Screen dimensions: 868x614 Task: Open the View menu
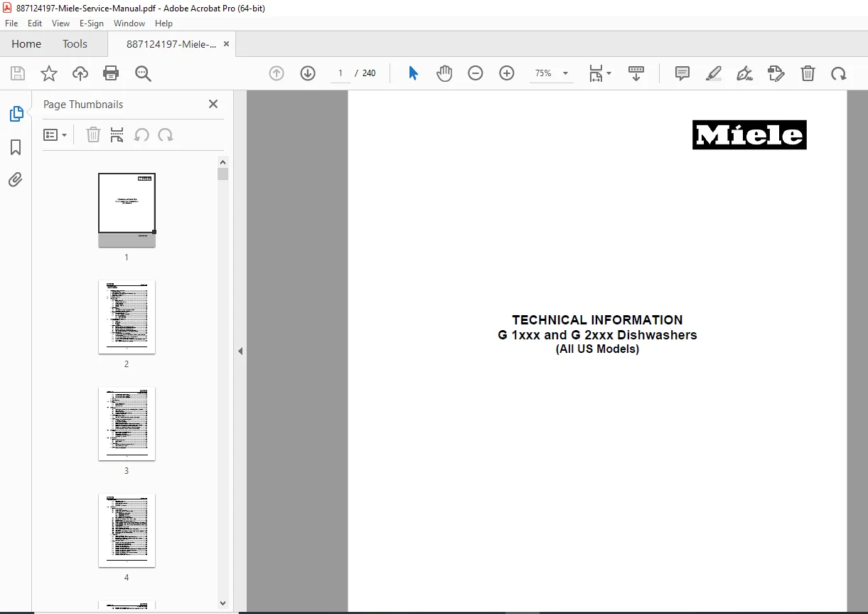click(61, 23)
